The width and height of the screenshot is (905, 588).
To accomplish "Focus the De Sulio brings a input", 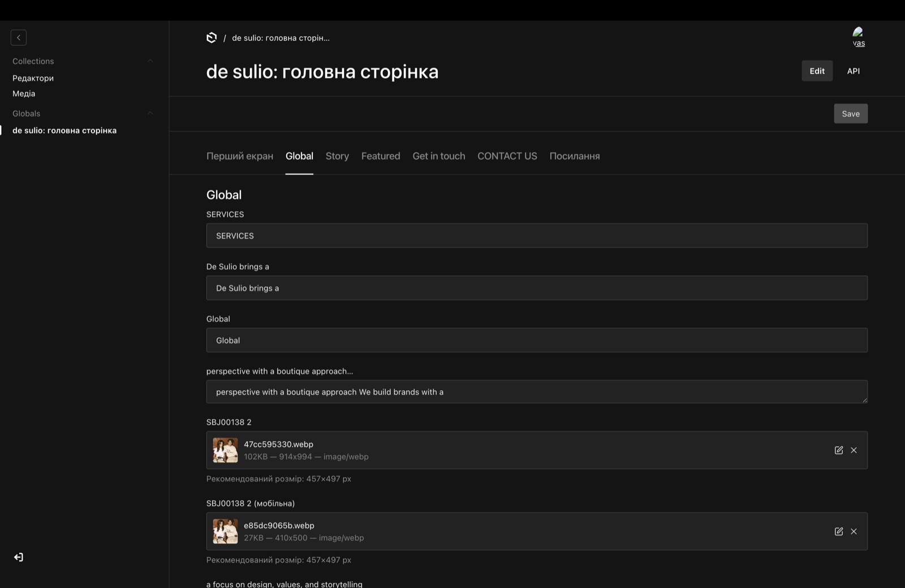I will point(537,288).
